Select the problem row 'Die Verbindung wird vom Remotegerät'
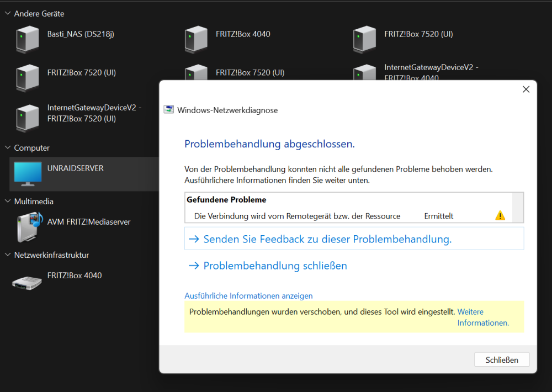The image size is (552, 392). tap(348, 216)
